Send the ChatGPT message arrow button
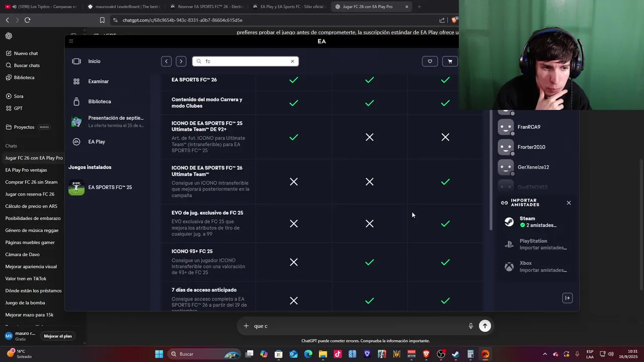This screenshot has width=644, height=362. [485, 326]
